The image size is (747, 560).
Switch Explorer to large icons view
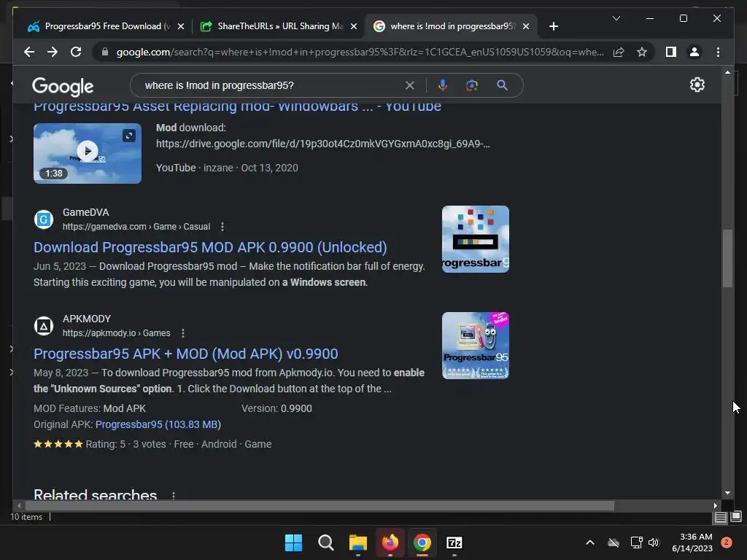coord(736,517)
